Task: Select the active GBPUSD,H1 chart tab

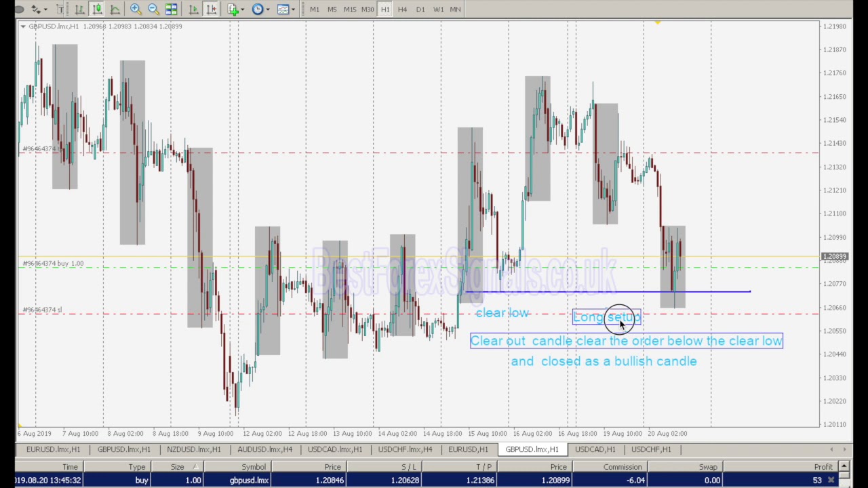Action: point(532,449)
